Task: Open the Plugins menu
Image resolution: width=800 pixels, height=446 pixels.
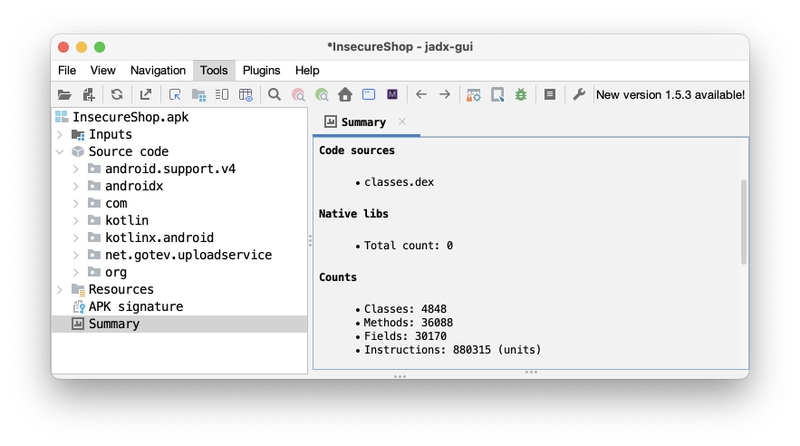Action: [x=261, y=70]
